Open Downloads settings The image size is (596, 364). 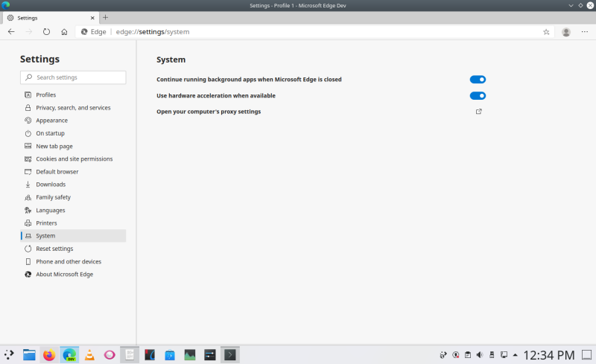click(73, 185)
